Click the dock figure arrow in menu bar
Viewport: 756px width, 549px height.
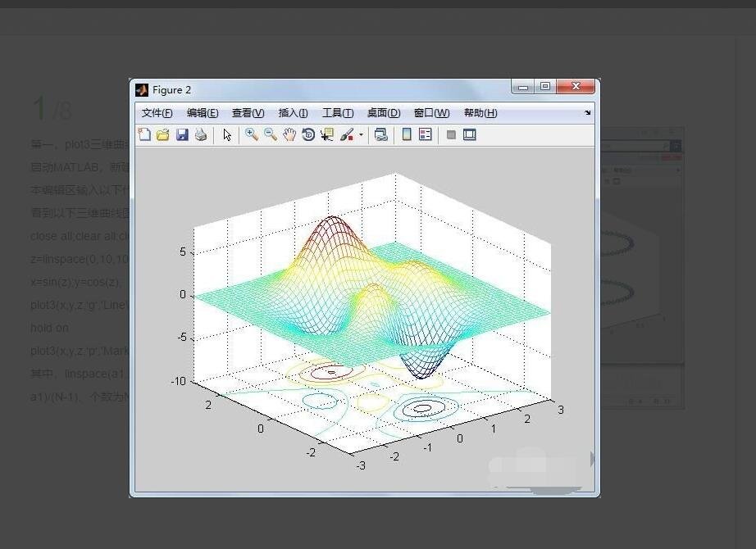pyautogui.click(x=587, y=113)
